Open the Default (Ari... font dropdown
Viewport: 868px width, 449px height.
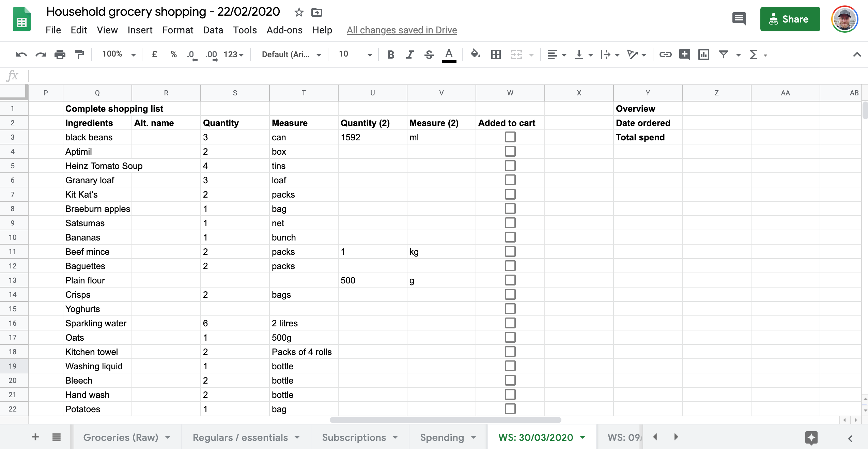pos(291,55)
